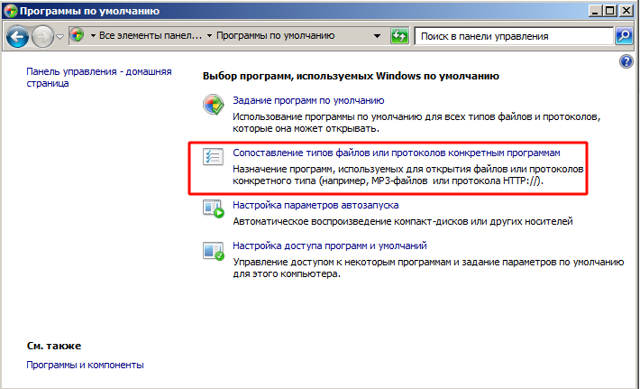
Task: Click the magnifier search button
Action: click(x=624, y=36)
